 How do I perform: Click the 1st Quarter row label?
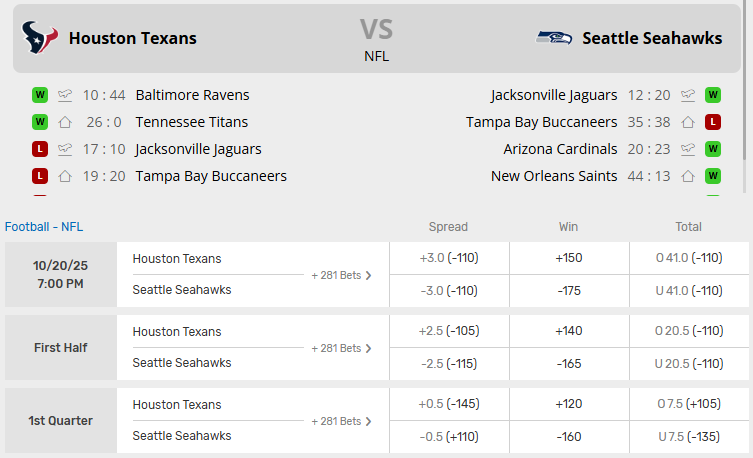[61, 421]
